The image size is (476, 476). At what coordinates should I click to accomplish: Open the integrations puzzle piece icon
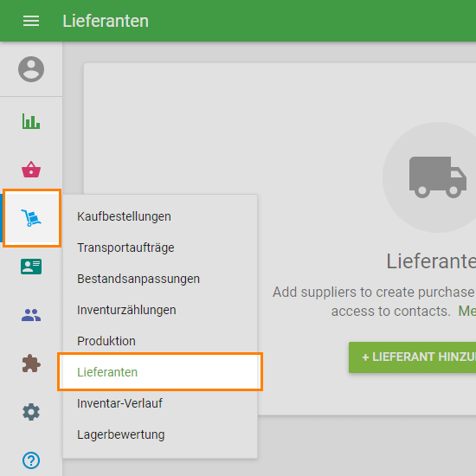pyautogui.click(x=31, y=363)
